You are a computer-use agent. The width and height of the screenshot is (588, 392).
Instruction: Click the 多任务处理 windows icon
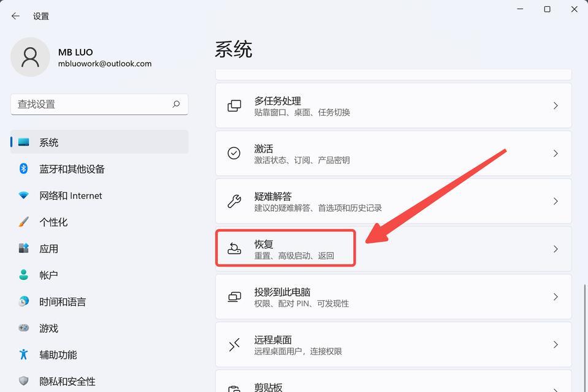click(x=234, y=106)
